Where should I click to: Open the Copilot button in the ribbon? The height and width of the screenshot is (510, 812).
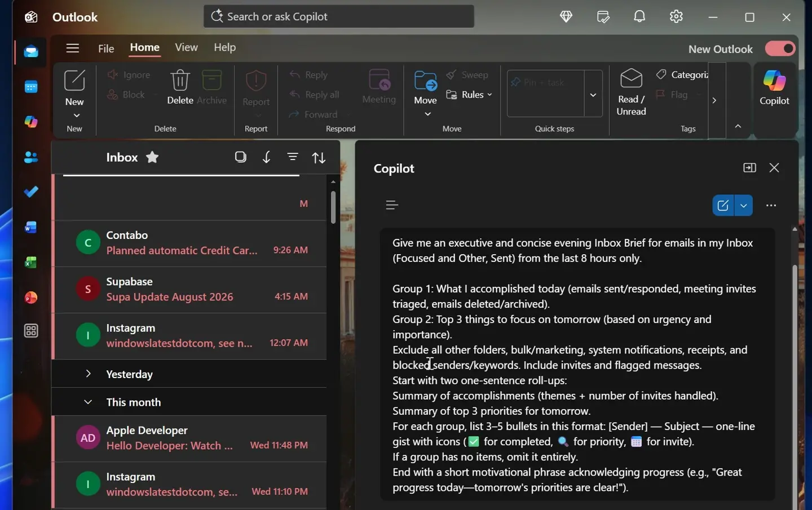pos(774,88)
